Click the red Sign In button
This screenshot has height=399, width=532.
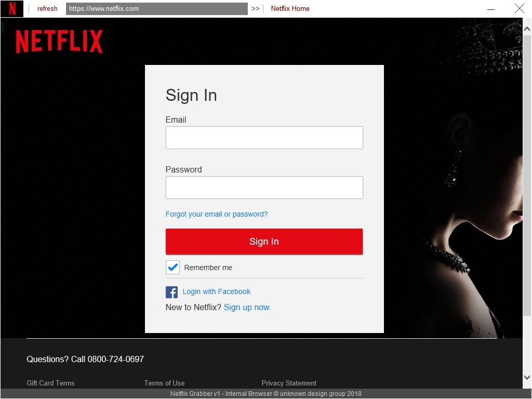(x=264, y=242)
